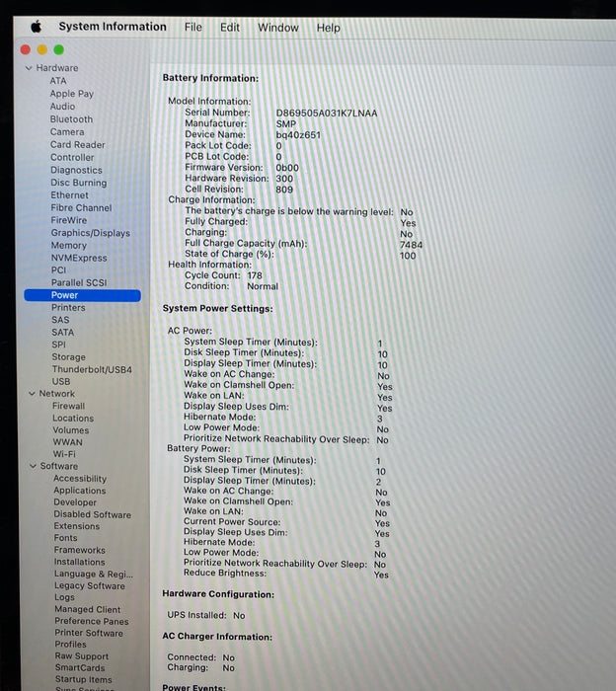The image size is (616, 691).
Task: Collapse the Hardware section
Action: click(29, 68)
